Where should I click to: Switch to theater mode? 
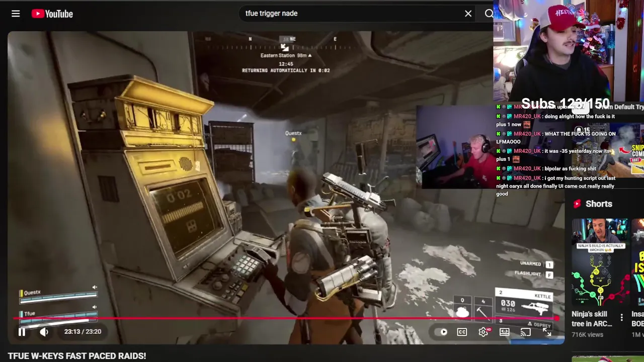pos(504,332)
